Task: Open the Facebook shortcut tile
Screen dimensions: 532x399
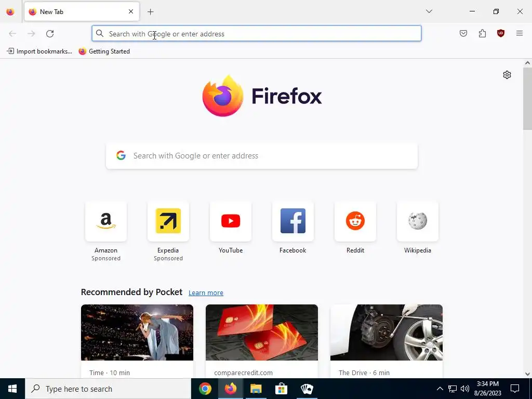Action: click(293, 221)
